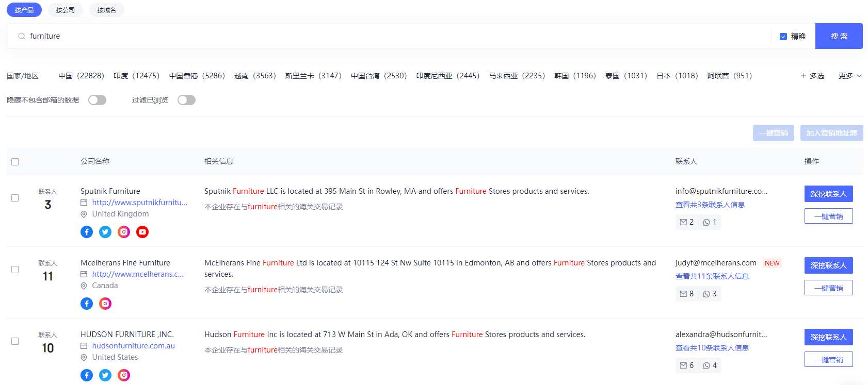Expand the 更多 countries dropdown
Viewport: 868px width, 385px height.
[x=849, y=76]
